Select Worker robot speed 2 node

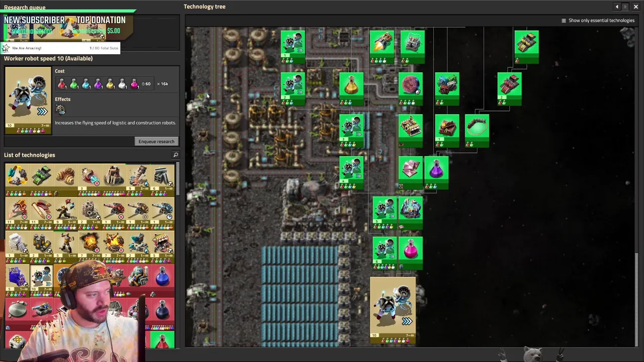point(293,89)
